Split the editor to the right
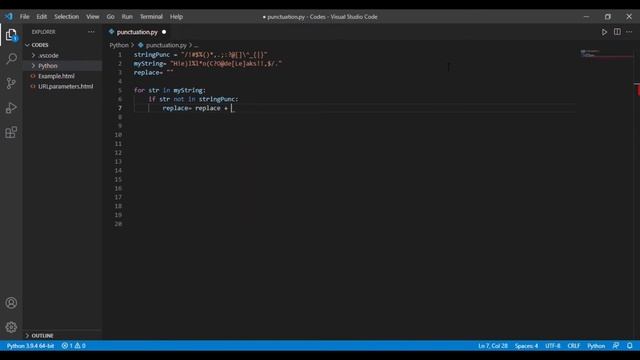Image resolution: width=640 pixels, height=360 pixels. point(617,32)
